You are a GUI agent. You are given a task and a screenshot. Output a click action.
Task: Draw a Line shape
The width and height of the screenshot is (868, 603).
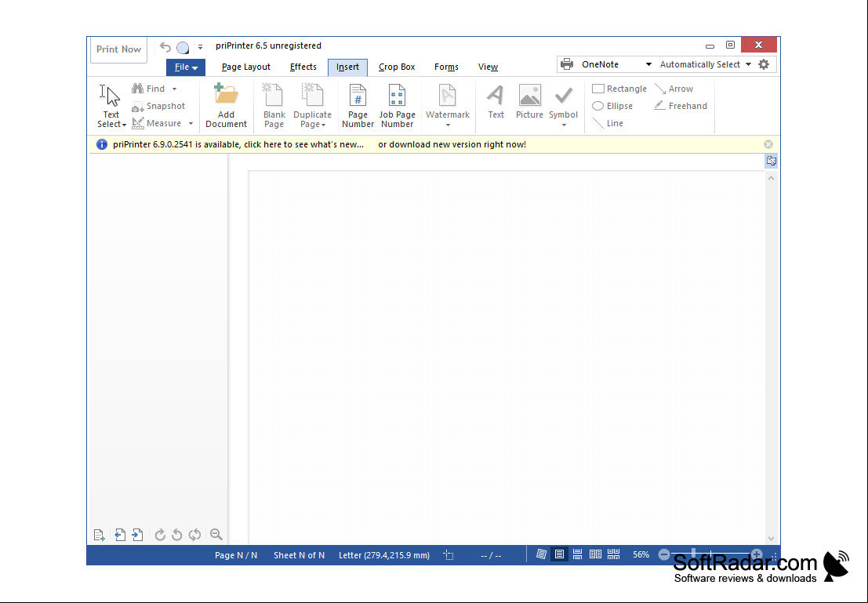click(x=608, y=123)
